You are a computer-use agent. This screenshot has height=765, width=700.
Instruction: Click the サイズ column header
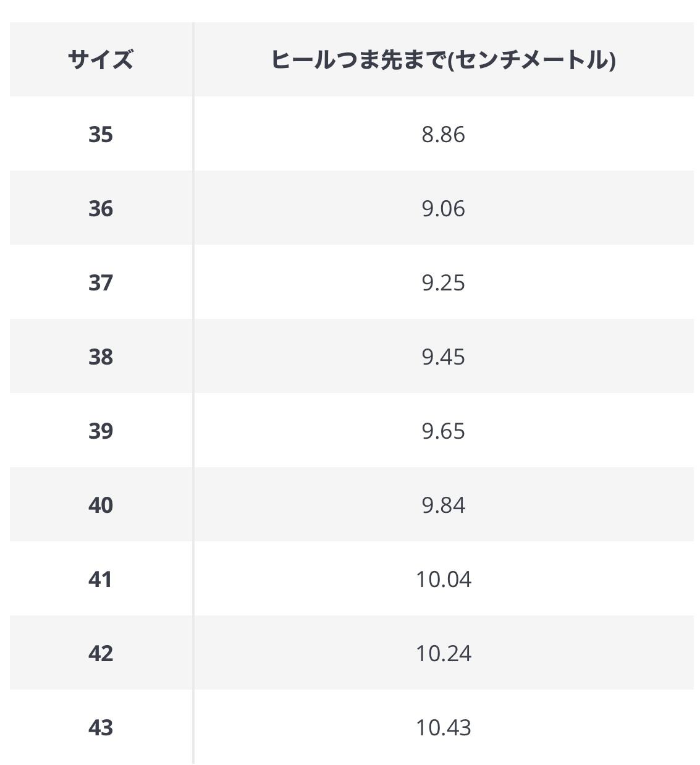coord(101,60)
